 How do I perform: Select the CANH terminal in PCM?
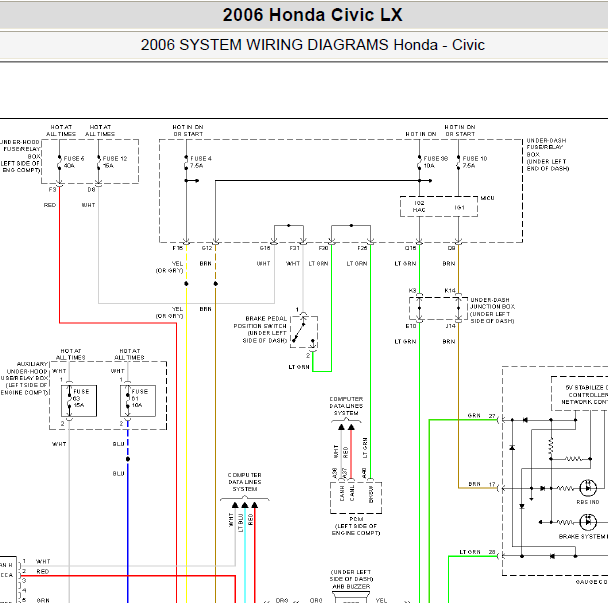tap(342, 493)
